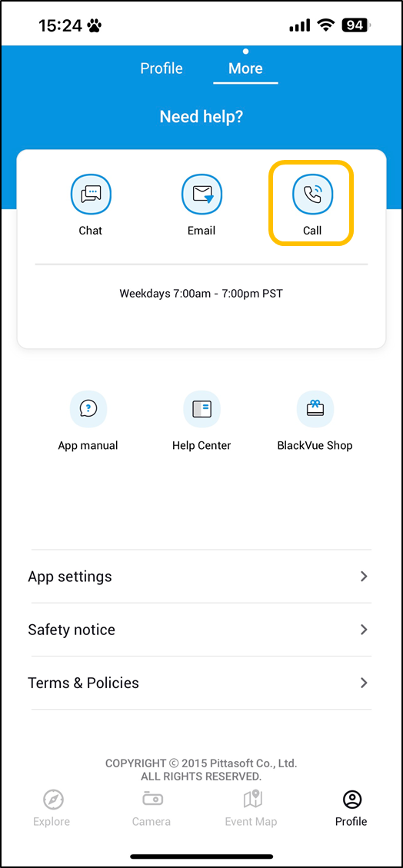The width and height of the screenshot is (403, 868).
Task: Tap the Wi-Fi status icon
Action: (x=326, y=25)
